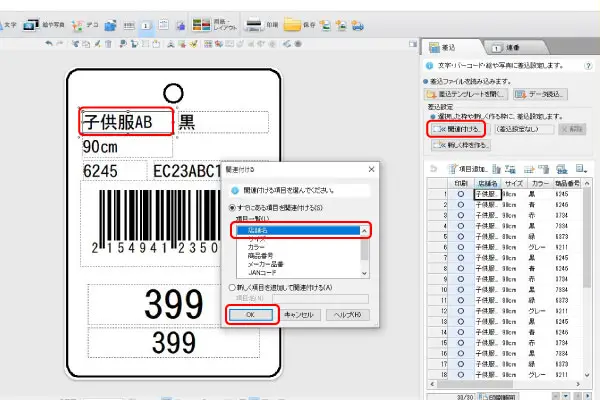
Task: Click OK in the 関連付ける dialog
Action: click(251, 315)
